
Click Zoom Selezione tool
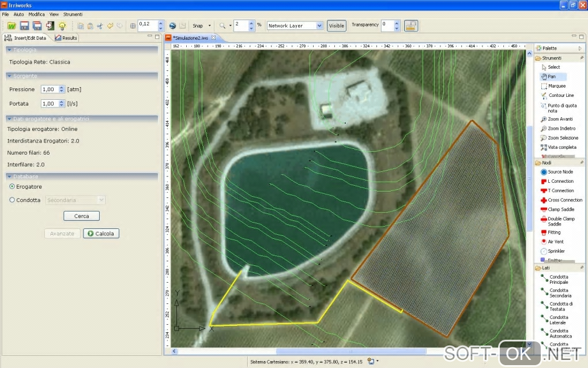point(559,138)
